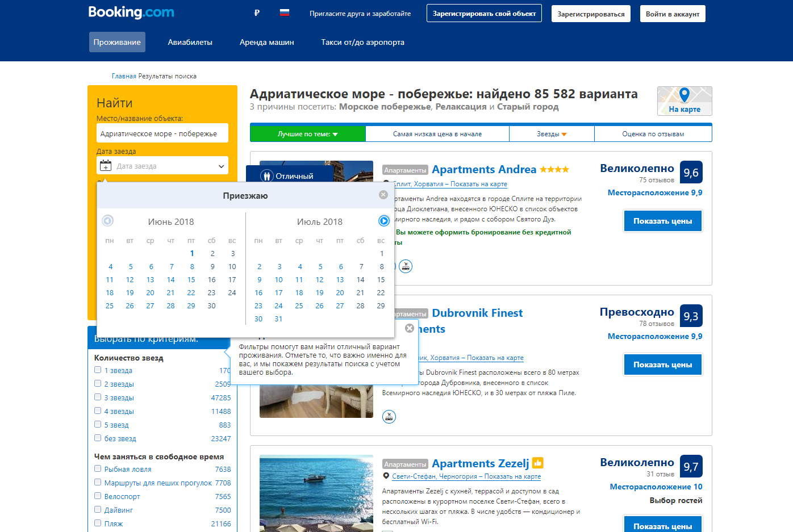The height and width of the screenshot is (532, 793).
Task: Open the 'На карте' map thumbnail
Action: coord(685,101)
